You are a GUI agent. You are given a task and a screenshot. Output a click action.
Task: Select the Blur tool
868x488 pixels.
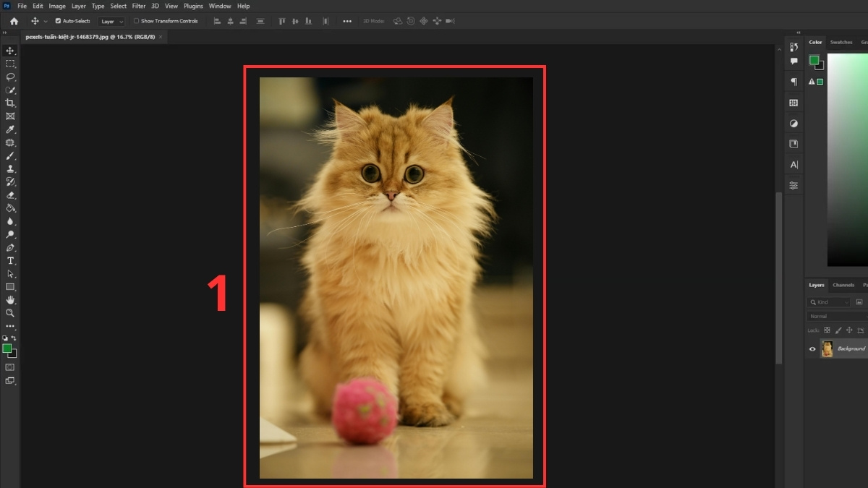[10, 221]
